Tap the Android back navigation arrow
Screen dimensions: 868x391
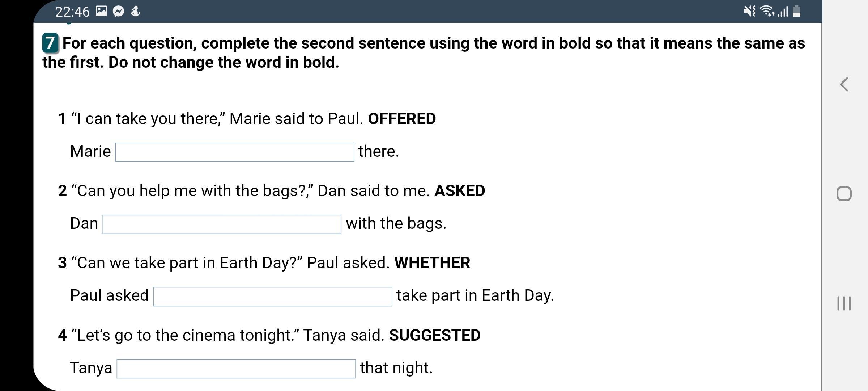(x=844, y=85)
